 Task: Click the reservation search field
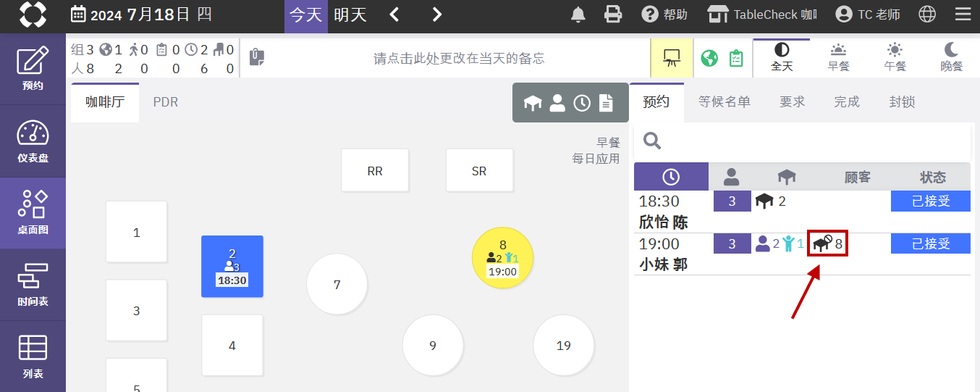point(802,142)
